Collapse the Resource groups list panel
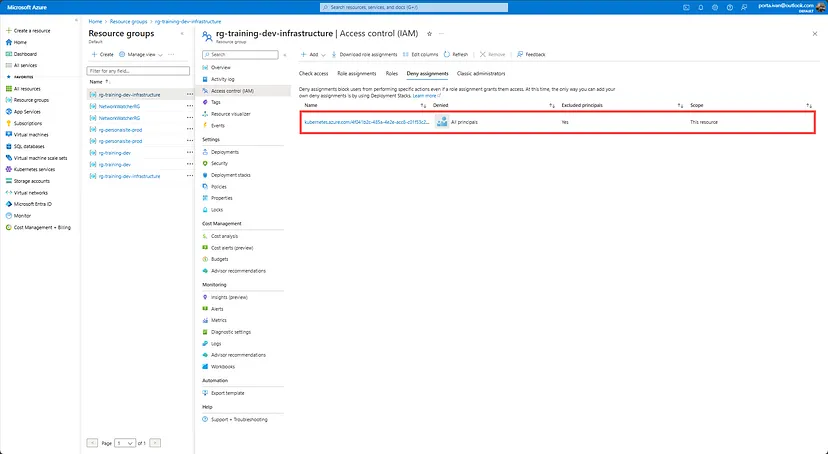Viewport: 828px width, 454px height. 182,34
